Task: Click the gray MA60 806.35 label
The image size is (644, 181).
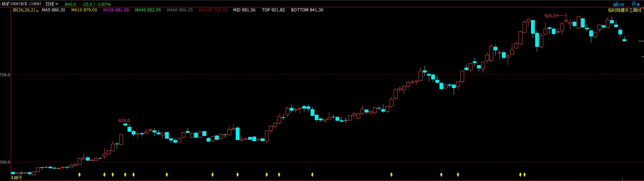Action: (x=180, y=10)
